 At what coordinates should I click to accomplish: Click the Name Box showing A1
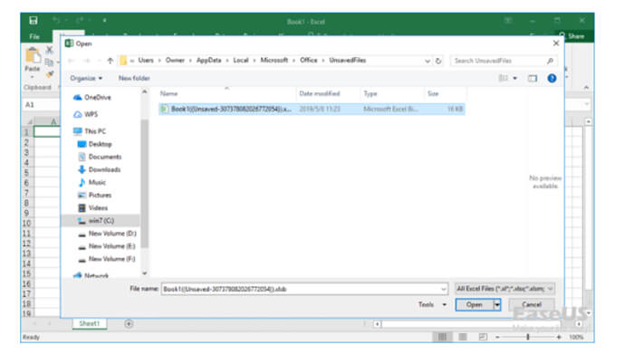click(x=41, y=105)
